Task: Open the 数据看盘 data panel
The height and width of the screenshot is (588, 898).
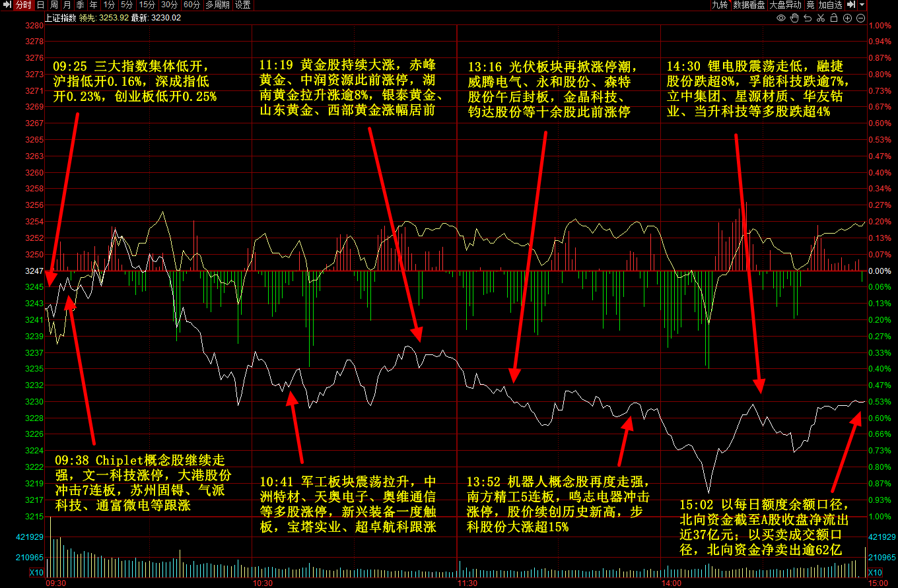Action: click(x=749, y=5)
